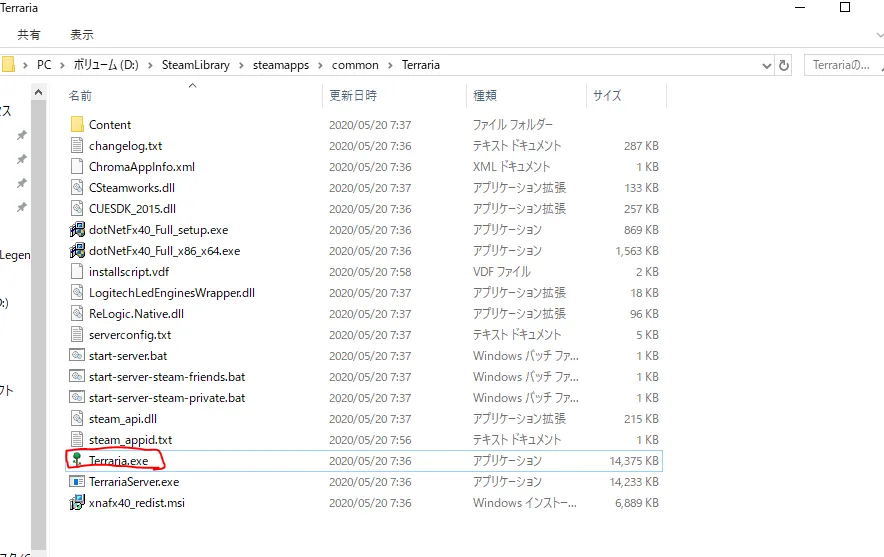884x557 pixels.
Task: Select the start-server.bat file name
Action: click(128, 356)
